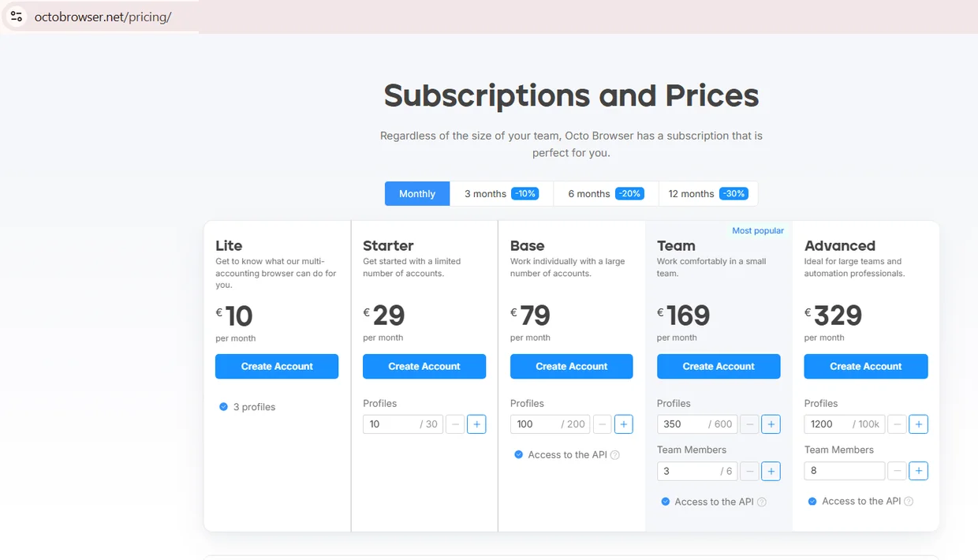Click the Lite plan title
The height and width of the screenshot is (560, 978).
coord(229,245)
